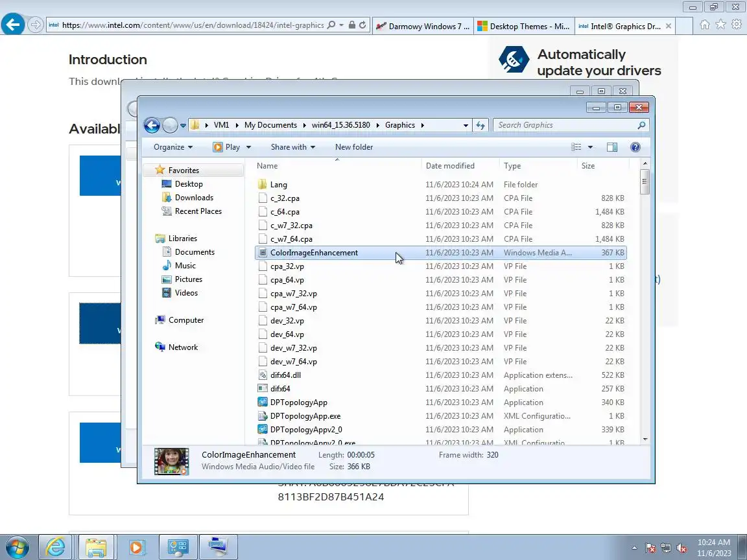Image resolution: width=747 pixels, height=560 pixels.
Task: Open recent locations dropdown beside Explorer's forward arrow
Action: [183, 126]
